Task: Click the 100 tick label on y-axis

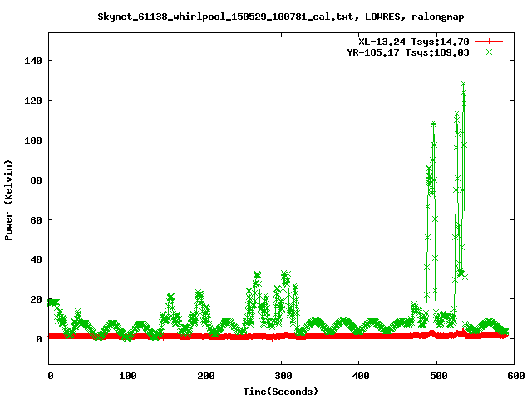Action: (33, 140)
